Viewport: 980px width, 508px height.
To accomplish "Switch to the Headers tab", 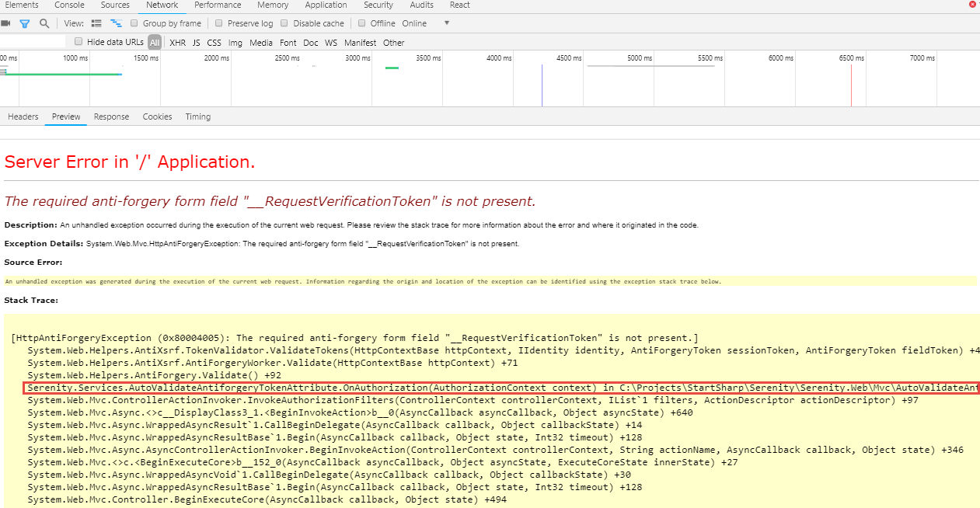I will tap(23, 116).
